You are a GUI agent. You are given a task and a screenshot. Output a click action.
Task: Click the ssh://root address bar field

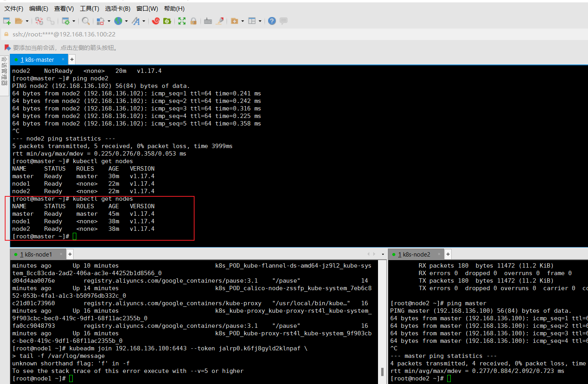[x=294, y=34]
